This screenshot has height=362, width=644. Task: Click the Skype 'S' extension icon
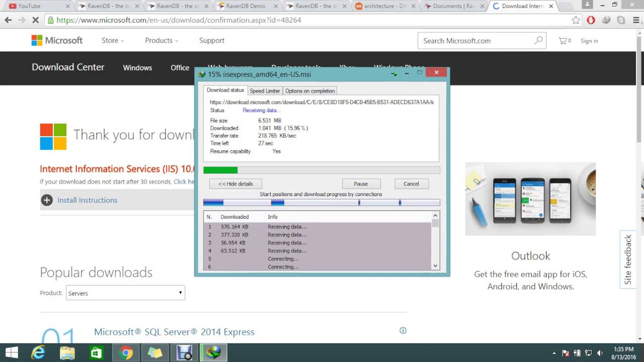tap(621, 20)
